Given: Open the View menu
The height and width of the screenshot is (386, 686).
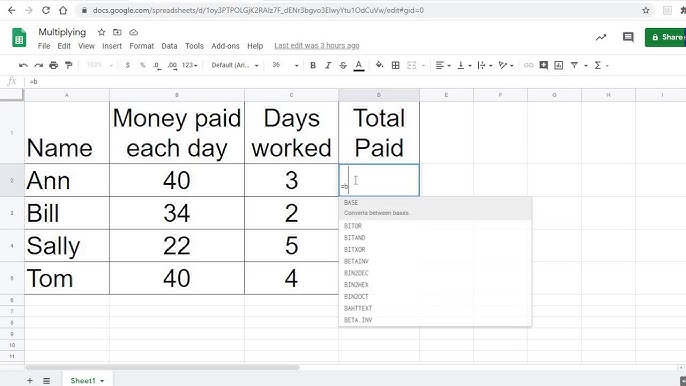Looking at the screenshot, I should [x=86, y=46].
